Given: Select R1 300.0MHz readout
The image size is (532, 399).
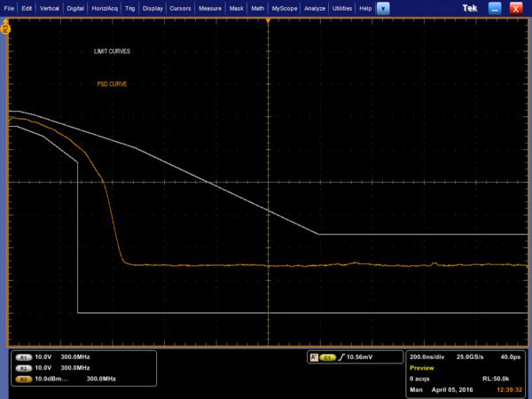Looking at the screenshot, I should click(x=75, y=357).
